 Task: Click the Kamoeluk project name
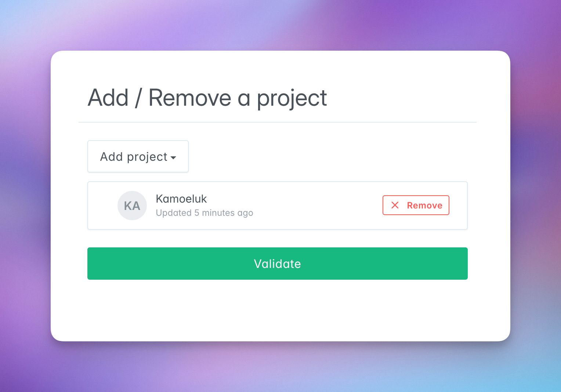pyautogui.click(x=181, y=199)
